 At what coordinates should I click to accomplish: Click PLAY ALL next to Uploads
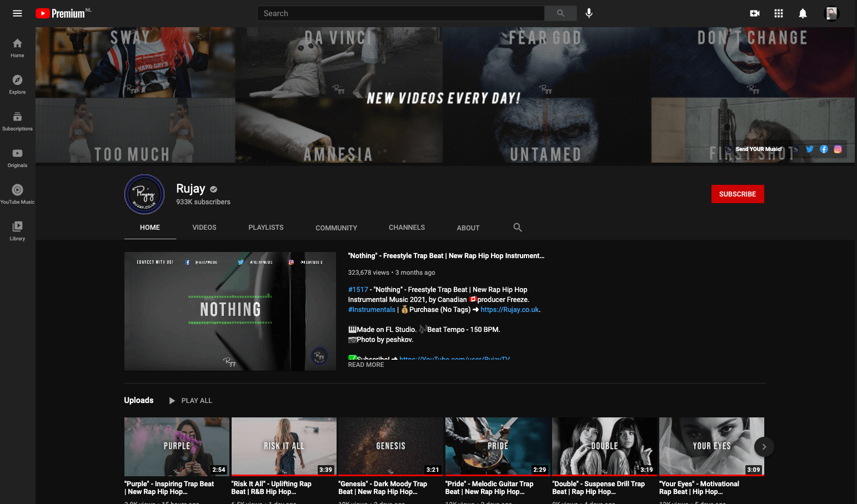pos(197,401)
